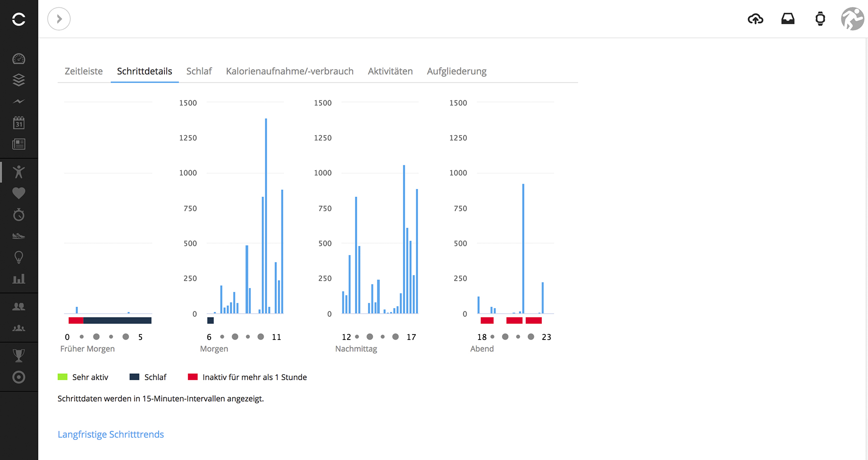Open the calendar icon in sidebar
This screenshot has height=460, width=868.
click(x=19, y=122)
